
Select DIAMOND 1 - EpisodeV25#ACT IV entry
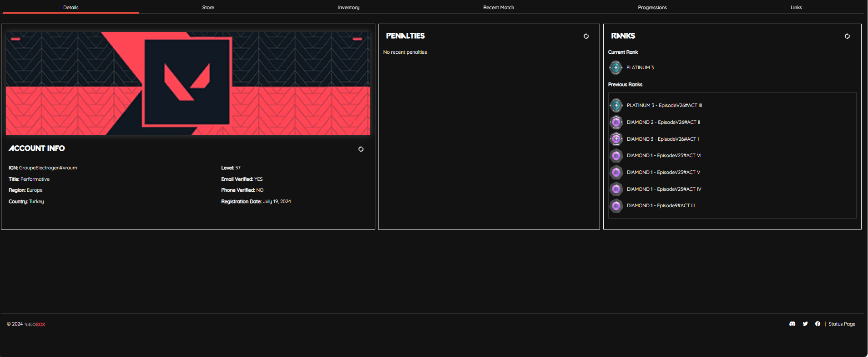click(664, 189)
